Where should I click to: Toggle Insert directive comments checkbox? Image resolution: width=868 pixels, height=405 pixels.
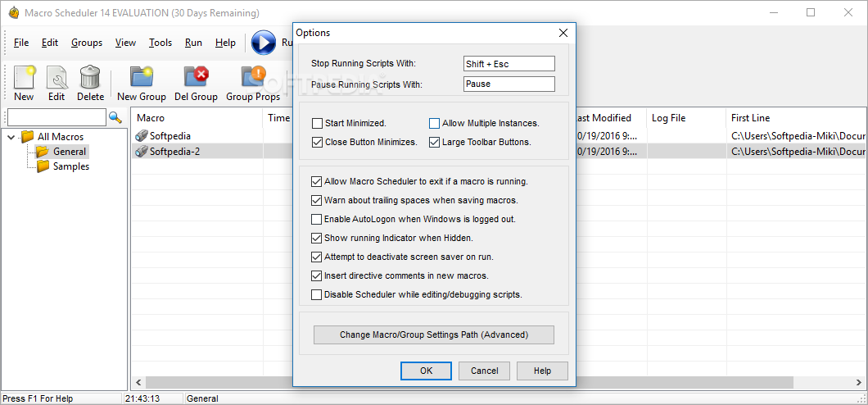point(317,275)
